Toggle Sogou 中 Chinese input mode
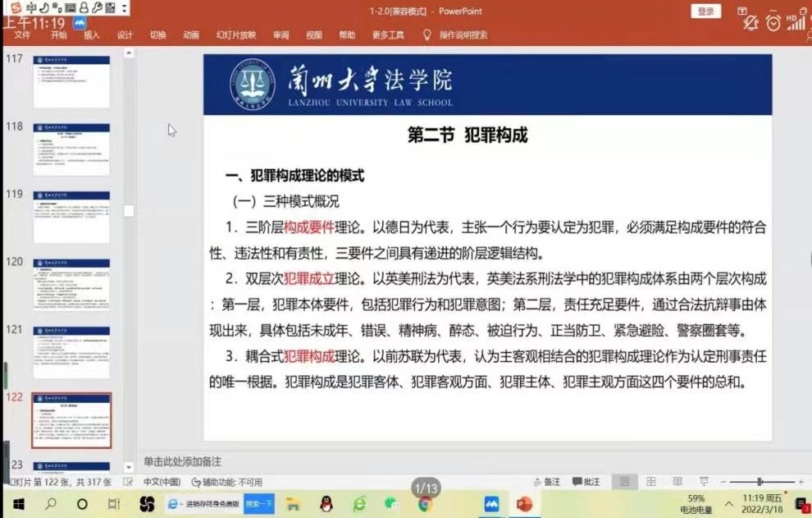The height and width of the screenshot is (518, 812). click(x=31, y=7)
